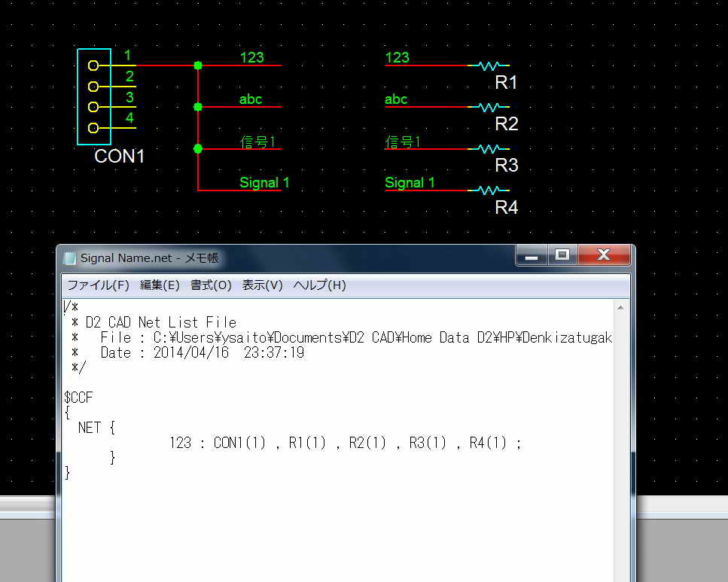Click pin 3 circle of CON1
This screenshot has width=728, height=582.
pyautogui.click(x=93, y=107)
